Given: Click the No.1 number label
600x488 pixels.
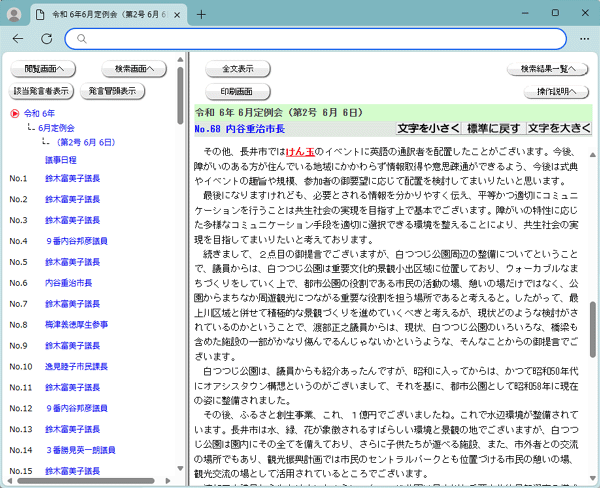Looking at the screenshot, I should 18,178.
